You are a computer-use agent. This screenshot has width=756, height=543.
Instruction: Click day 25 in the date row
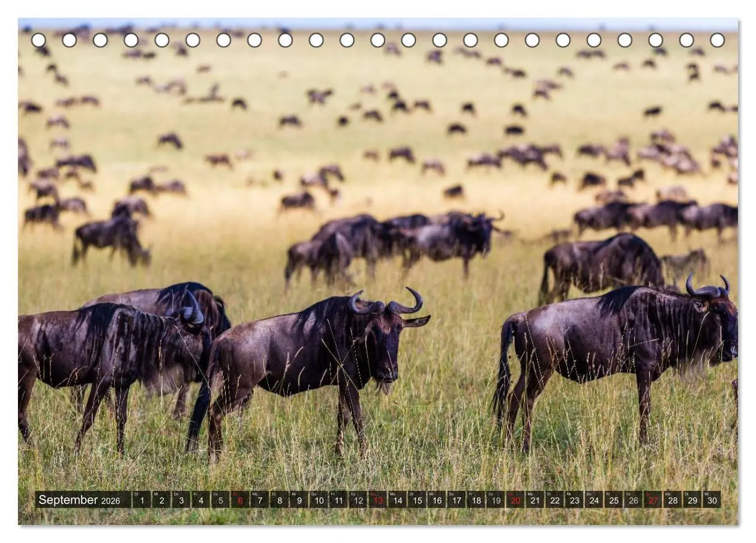pyautogui.click(x=614, y=500)
